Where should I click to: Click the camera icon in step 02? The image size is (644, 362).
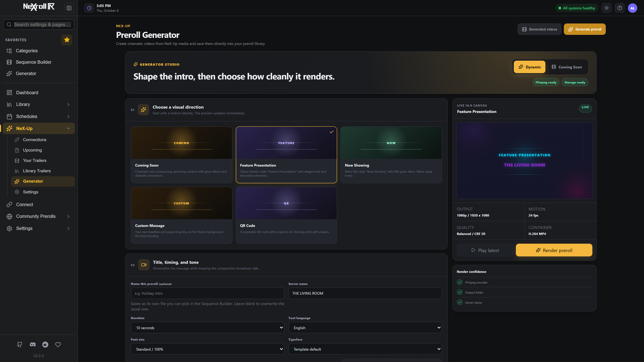pos(144,265)
